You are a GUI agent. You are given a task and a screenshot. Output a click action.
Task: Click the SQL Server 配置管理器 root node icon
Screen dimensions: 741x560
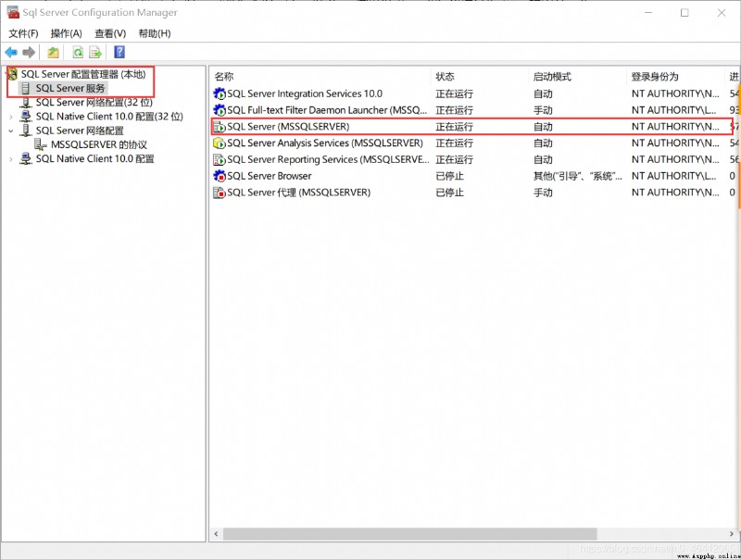13,74
